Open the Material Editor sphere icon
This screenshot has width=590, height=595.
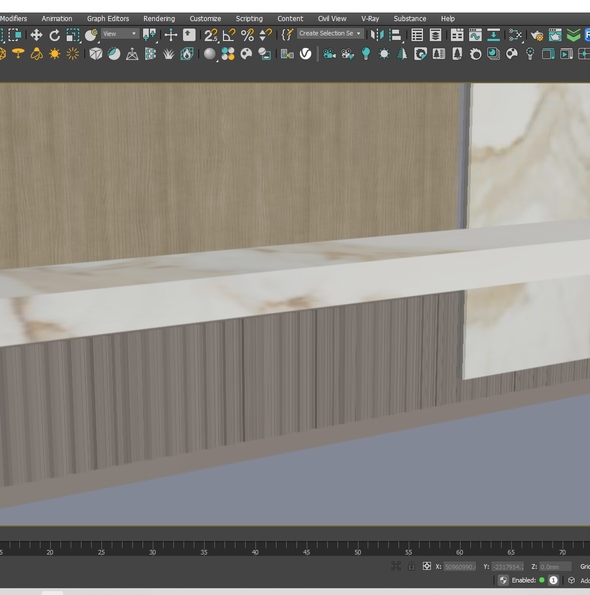point(210,54)
